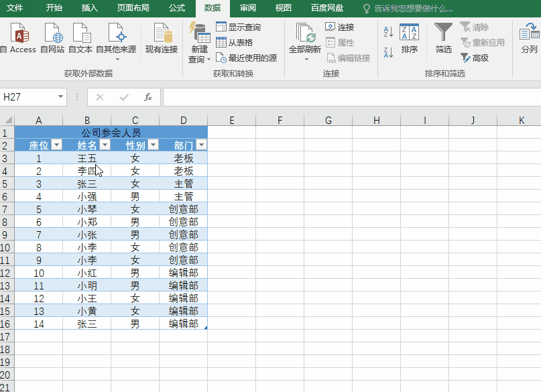Open Connections (连接) in the ribbon

pos(340,27)
